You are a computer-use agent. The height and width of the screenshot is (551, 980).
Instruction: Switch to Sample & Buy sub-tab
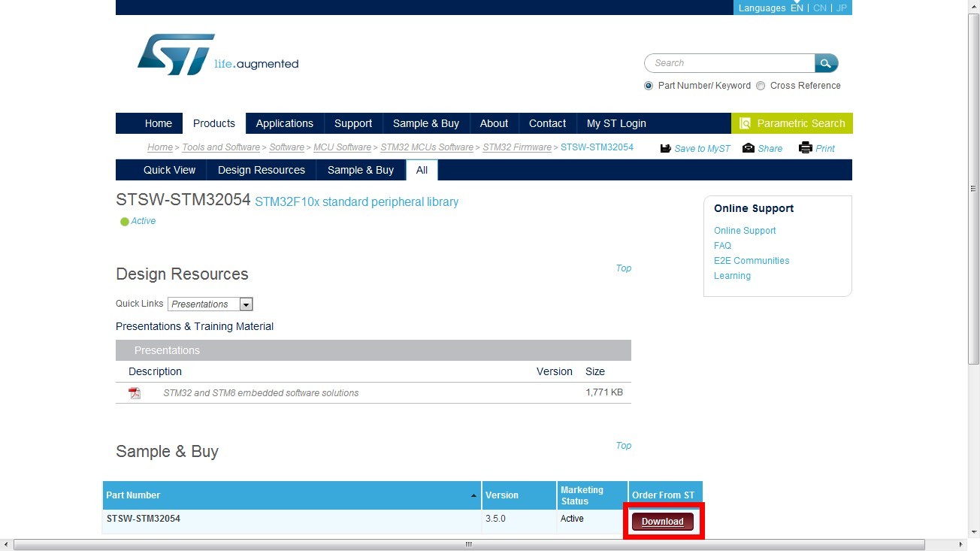click(x=361, y=170)
